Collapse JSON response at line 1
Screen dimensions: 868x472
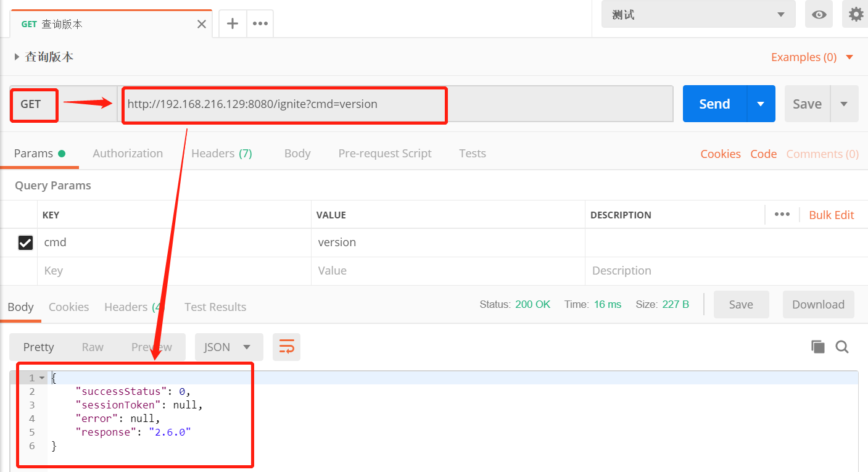(41, 377)
